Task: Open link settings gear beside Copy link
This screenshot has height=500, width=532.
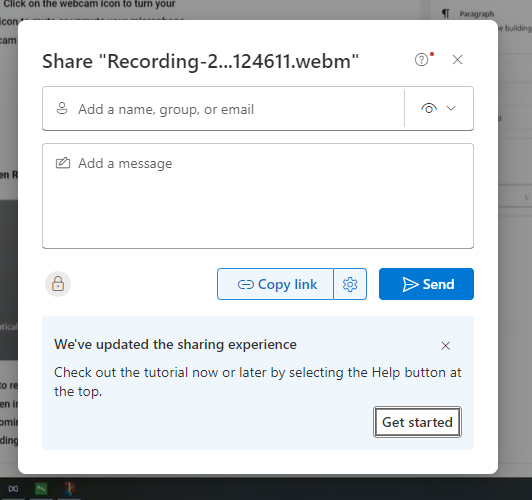Action: pos(350,284)
